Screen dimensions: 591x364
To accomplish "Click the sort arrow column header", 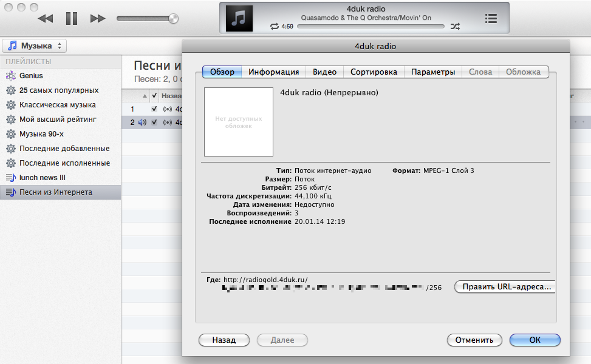I will 145,96.
